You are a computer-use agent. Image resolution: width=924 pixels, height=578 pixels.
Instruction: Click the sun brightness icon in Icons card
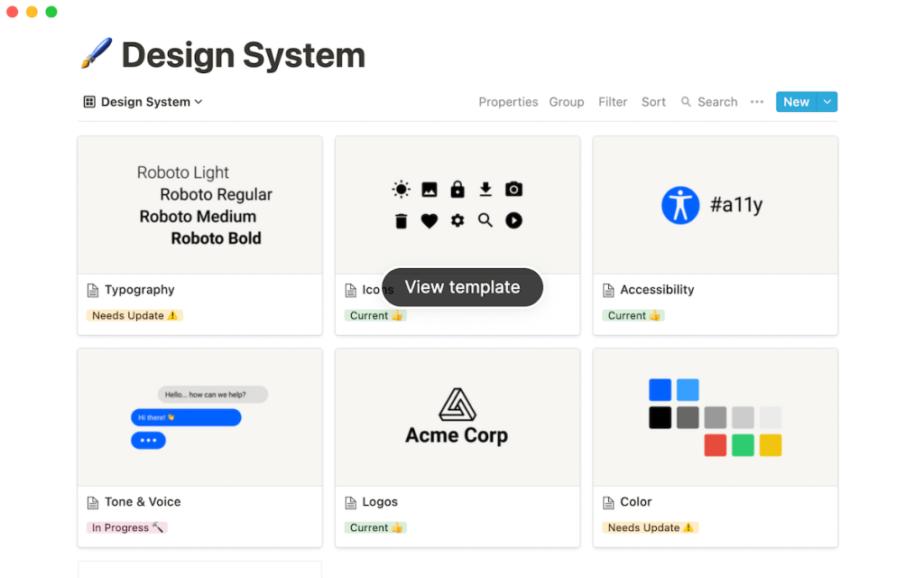(402, 190)
